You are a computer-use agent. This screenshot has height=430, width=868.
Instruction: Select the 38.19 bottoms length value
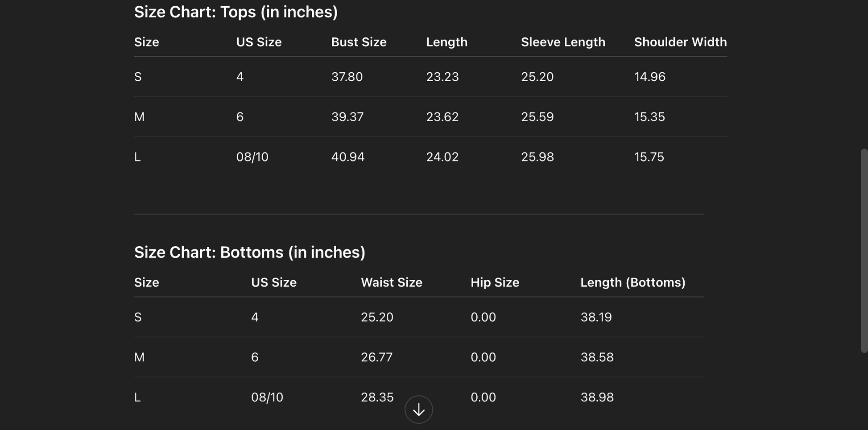[x=596, y=317]
